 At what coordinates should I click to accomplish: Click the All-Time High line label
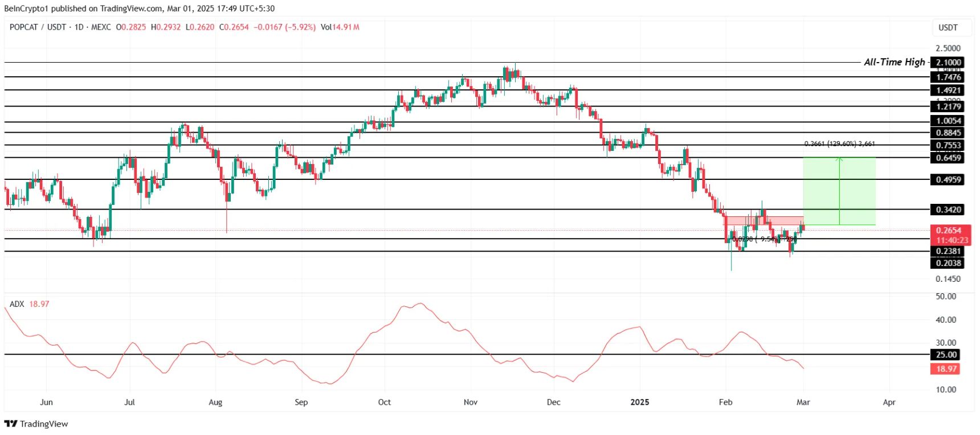point(895,62)
